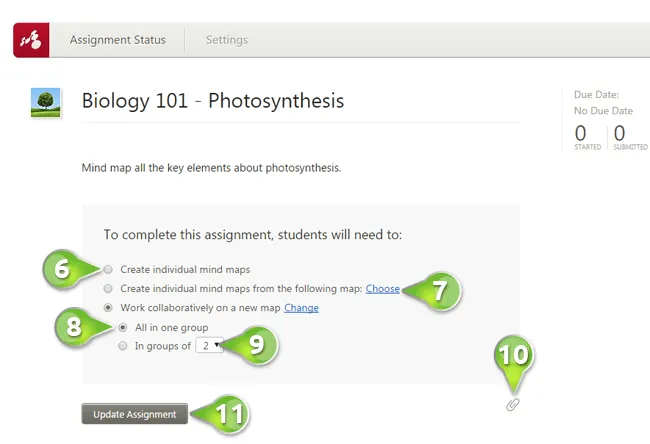Click the Change link for collaborative map

pos(301,308)
